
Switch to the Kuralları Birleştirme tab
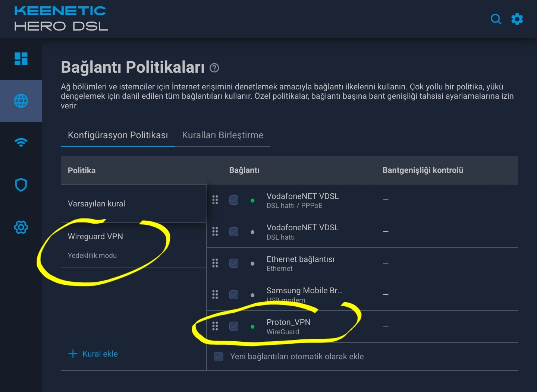pyautogui.click(x=223, y=135)
